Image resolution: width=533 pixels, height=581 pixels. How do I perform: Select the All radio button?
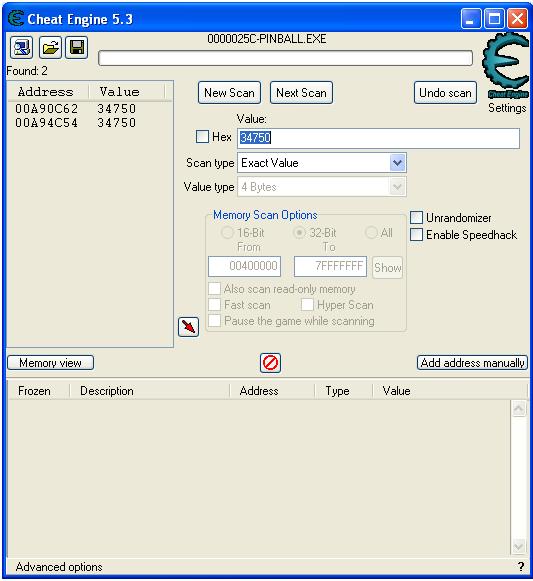[x=371, y=233]
